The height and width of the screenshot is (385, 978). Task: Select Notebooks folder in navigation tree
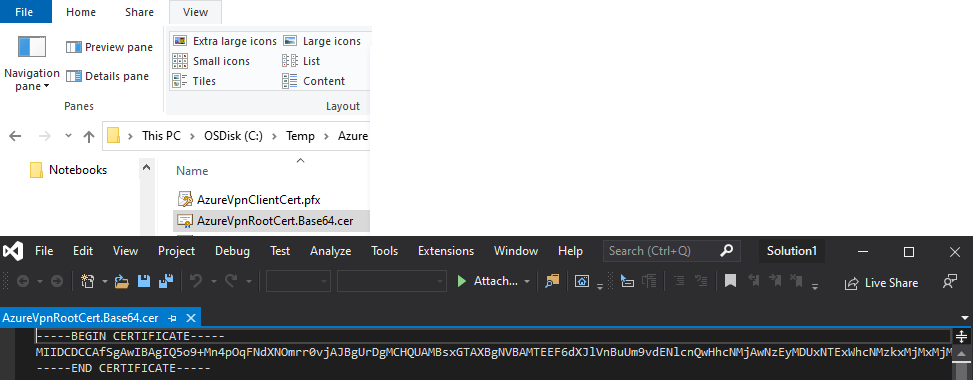[69, 170]
